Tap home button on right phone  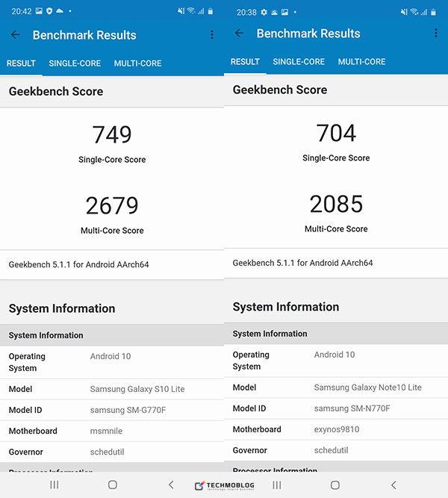(335, 485)
